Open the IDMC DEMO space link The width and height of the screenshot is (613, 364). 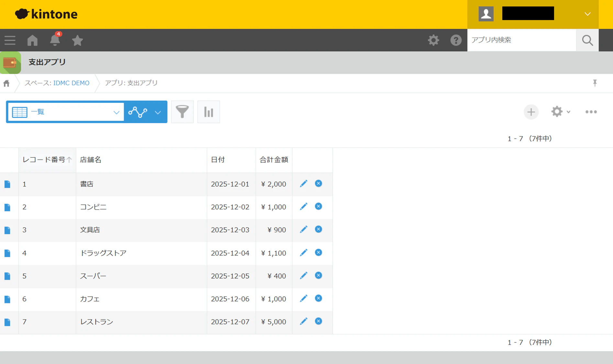(x=71, y=83)
